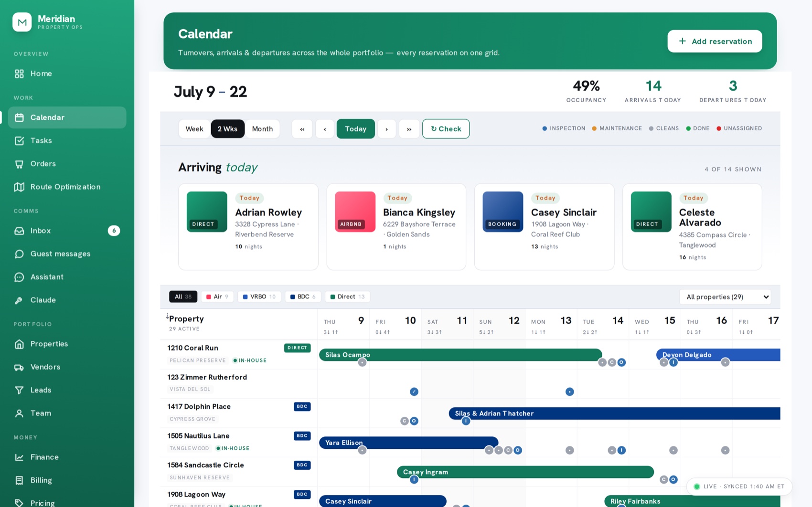This screenshot has width=812, height=507.
Task: Open Orders cart icon
Action: pyautogui.click(x=19, y=164)
